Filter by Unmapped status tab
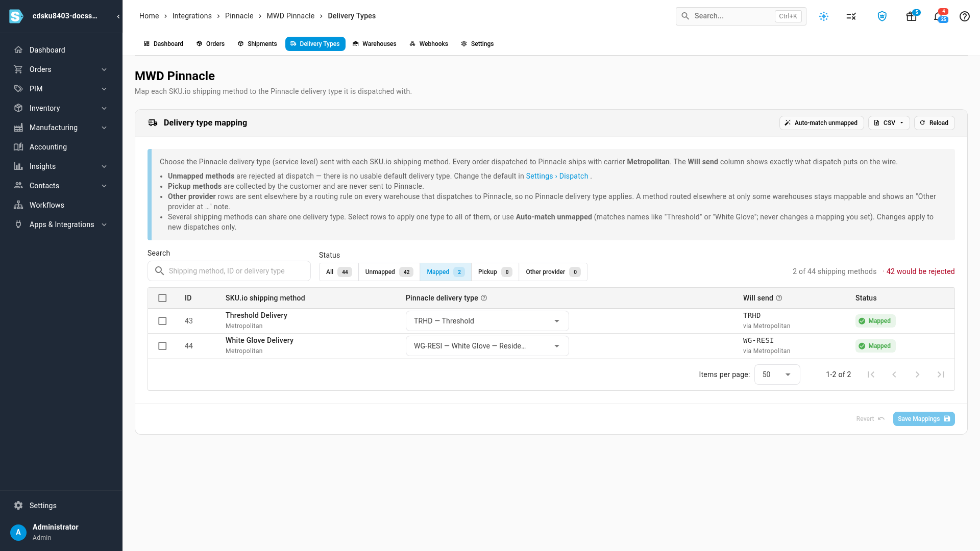This screenshot has height=551, width=980. pos(389,272)
